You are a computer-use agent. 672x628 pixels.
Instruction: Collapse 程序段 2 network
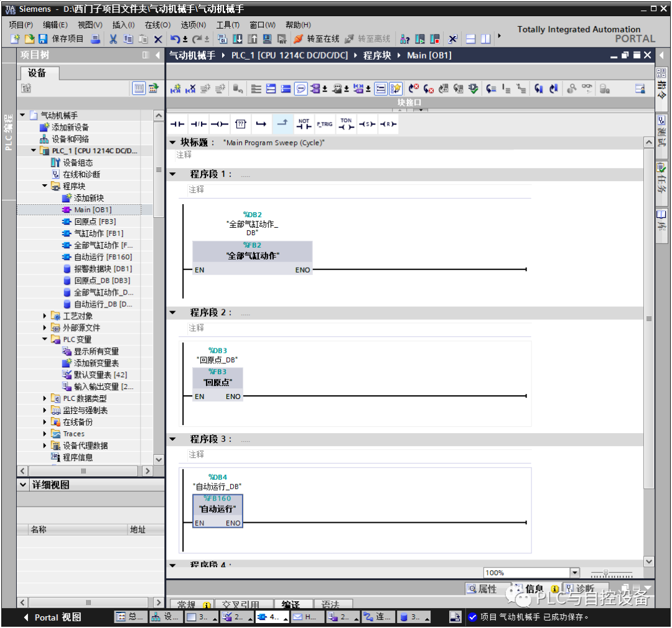click(173, 312)
